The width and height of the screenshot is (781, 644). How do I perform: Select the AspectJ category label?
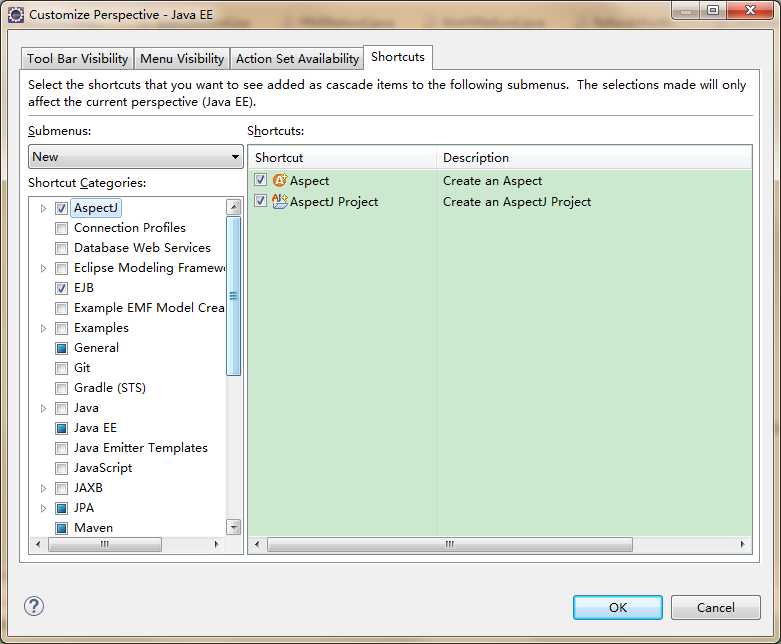96,208
